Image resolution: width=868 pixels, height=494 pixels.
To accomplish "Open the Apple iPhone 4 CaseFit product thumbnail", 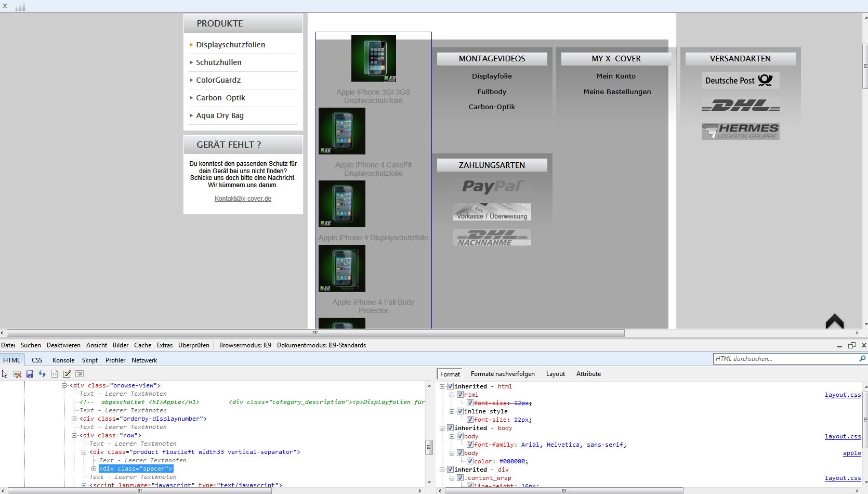I will coord(342,131).
